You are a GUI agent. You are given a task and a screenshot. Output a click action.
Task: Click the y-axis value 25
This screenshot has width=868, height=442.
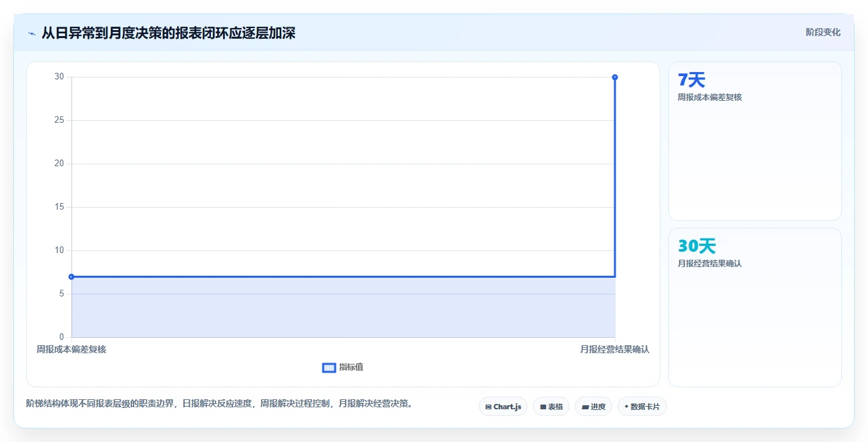coord(59,120)
